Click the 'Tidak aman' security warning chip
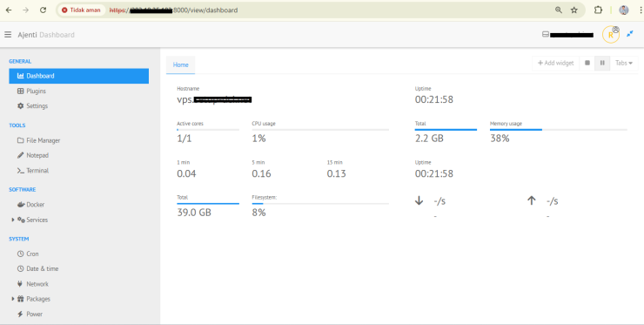 pos(81,10)
